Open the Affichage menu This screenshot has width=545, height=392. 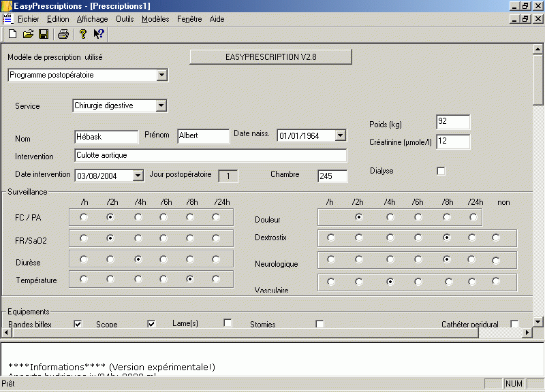[x=92, y=19]
